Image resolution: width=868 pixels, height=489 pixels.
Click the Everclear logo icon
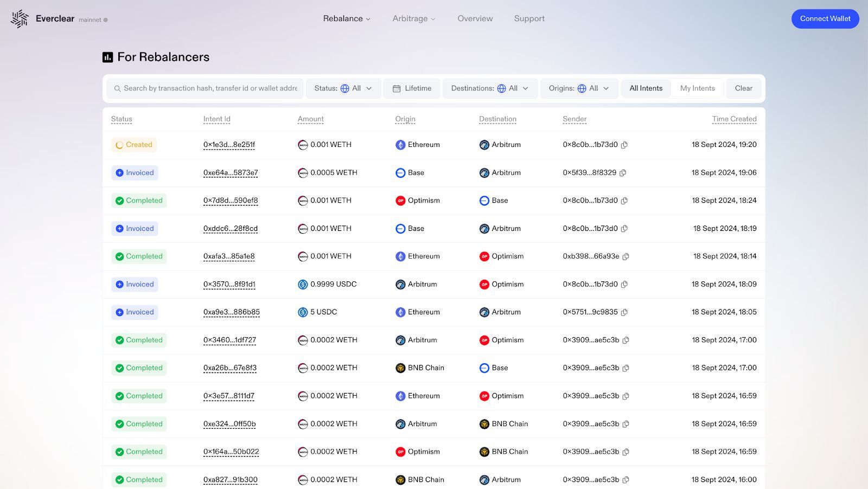(x=20, y=18)
